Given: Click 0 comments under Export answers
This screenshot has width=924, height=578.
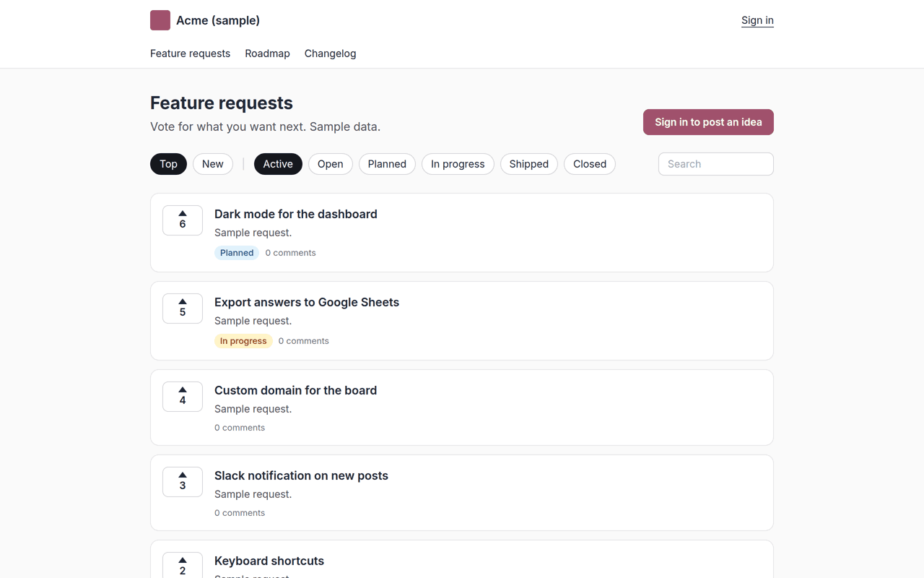Looking at the screenshot, I should point(304,341).
